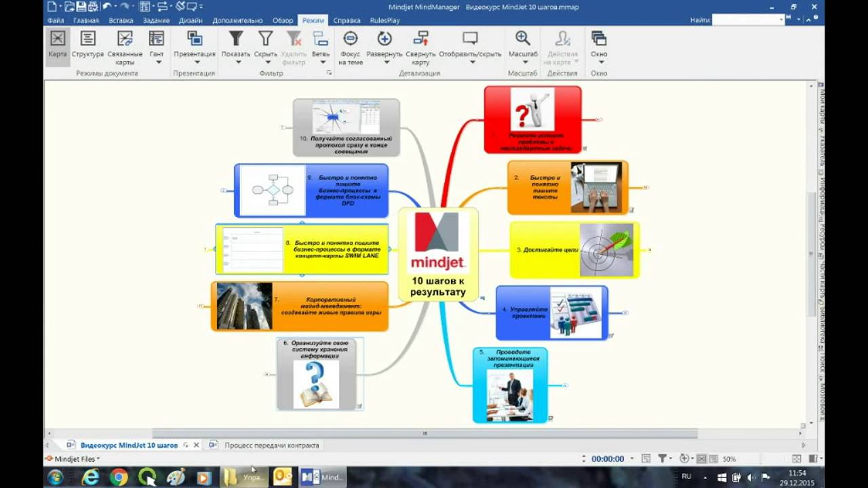This screenshot has width=868, height=488.
Task: Click Отобразить/скрыть show-hide icon
Action: coord(470,38)
